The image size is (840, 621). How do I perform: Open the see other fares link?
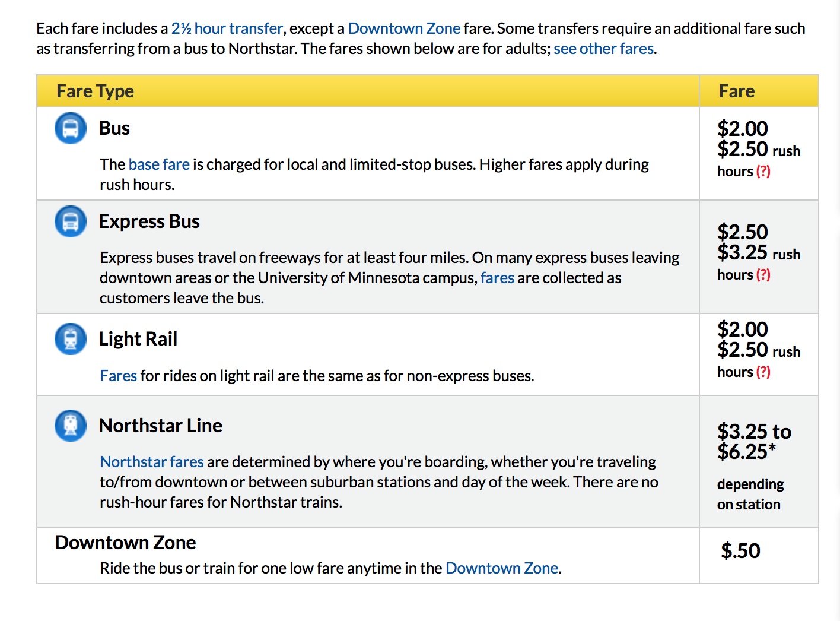point(604,49)
